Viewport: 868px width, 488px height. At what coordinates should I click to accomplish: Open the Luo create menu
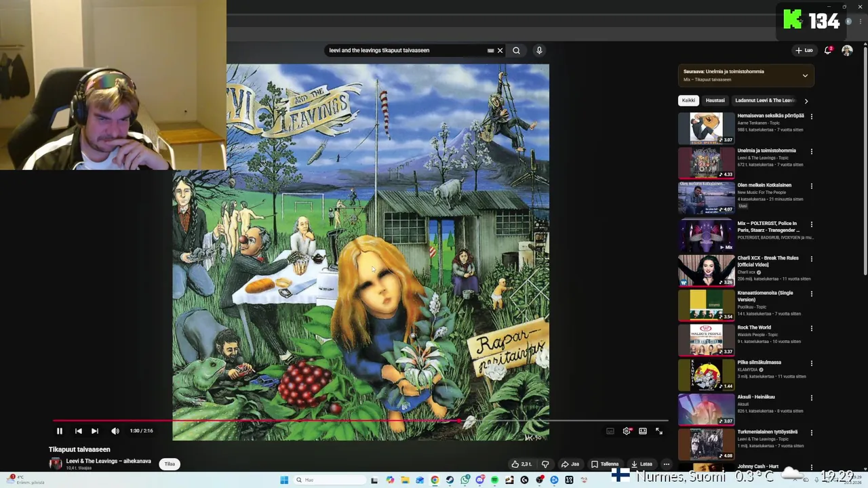[x=804, y=50]
